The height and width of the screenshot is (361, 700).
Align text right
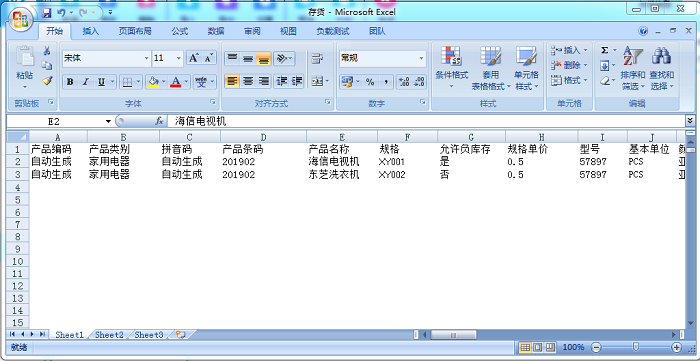click(x=264, y=81)
